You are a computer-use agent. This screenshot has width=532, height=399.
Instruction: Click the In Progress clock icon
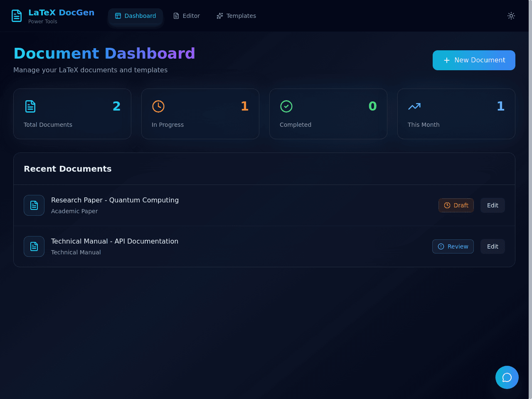pos(158,106)
